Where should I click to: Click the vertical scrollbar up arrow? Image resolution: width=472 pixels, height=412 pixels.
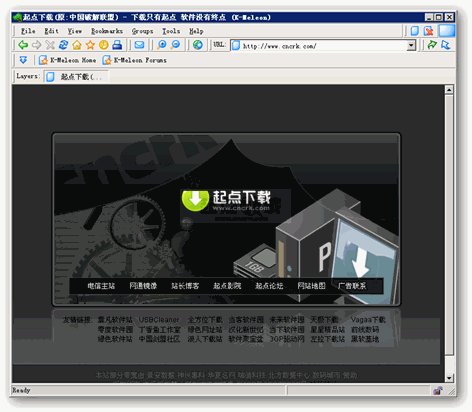coord(449,89)
